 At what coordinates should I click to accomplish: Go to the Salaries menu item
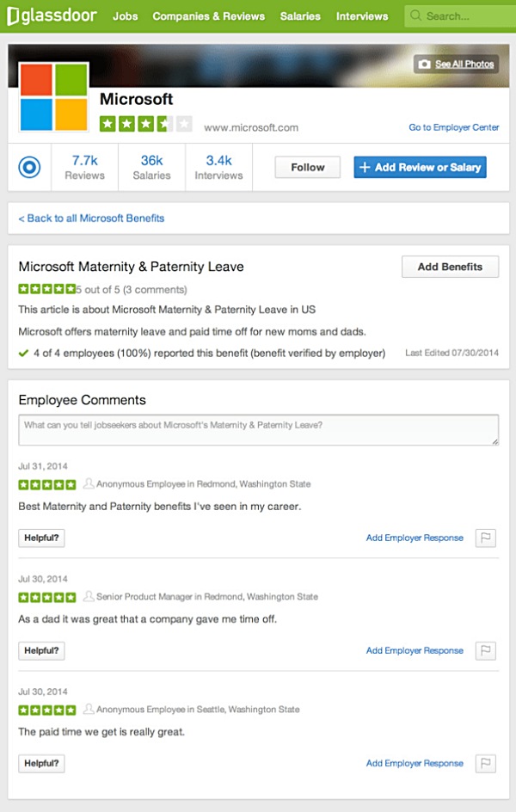click(300, 15)
